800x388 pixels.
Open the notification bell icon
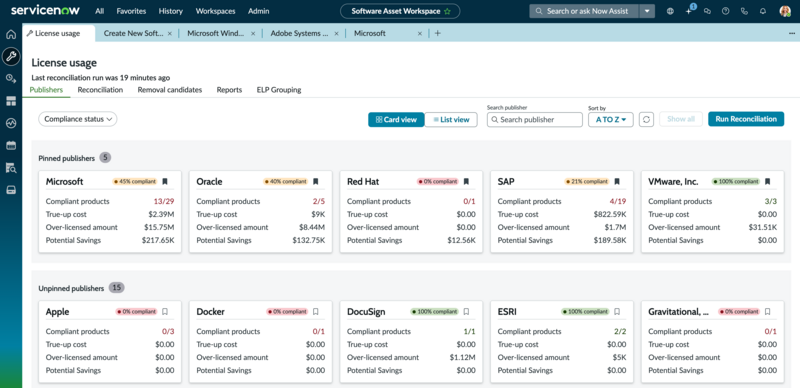click(x=763, y=11)
